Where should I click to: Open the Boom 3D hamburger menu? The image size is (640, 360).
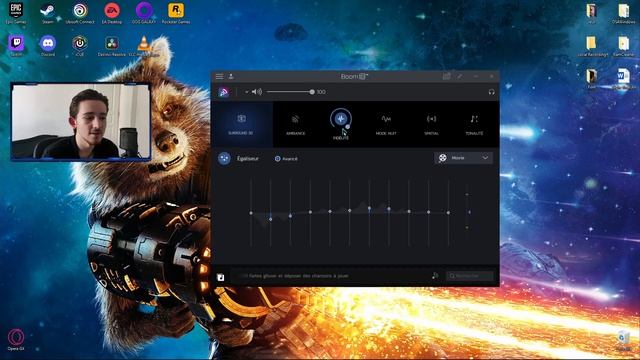tap(220, 76)
